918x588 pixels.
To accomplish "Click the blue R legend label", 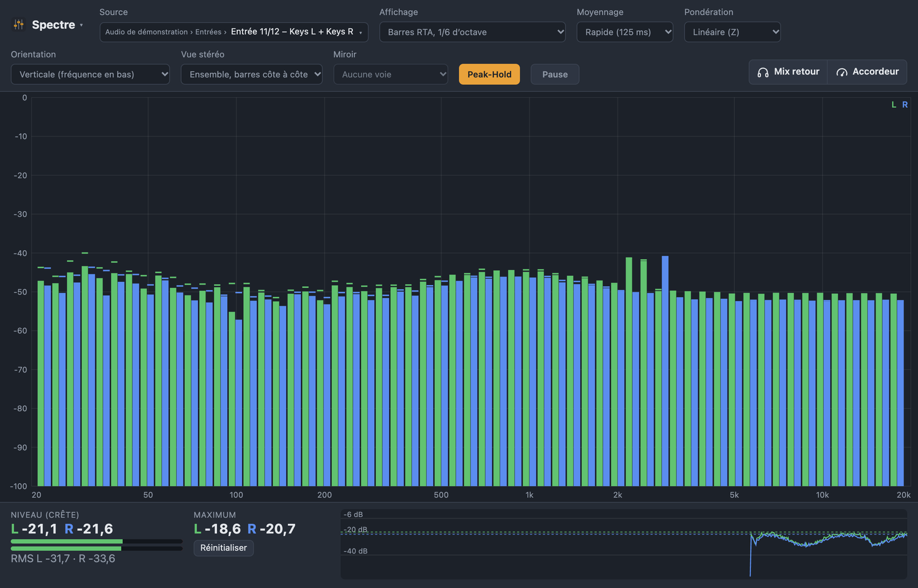I will click(x=905, y=105).
